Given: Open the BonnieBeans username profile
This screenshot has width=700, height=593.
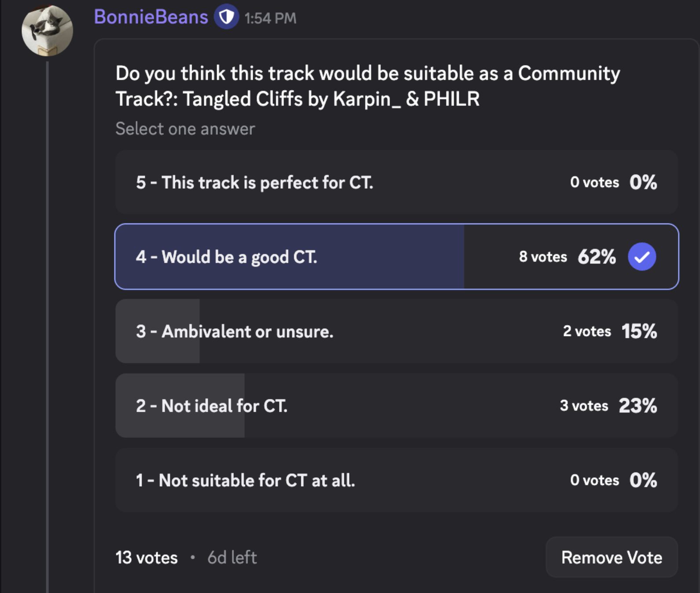Looking at the screenshot, I should pyautogui.click(x=151, y=17).
